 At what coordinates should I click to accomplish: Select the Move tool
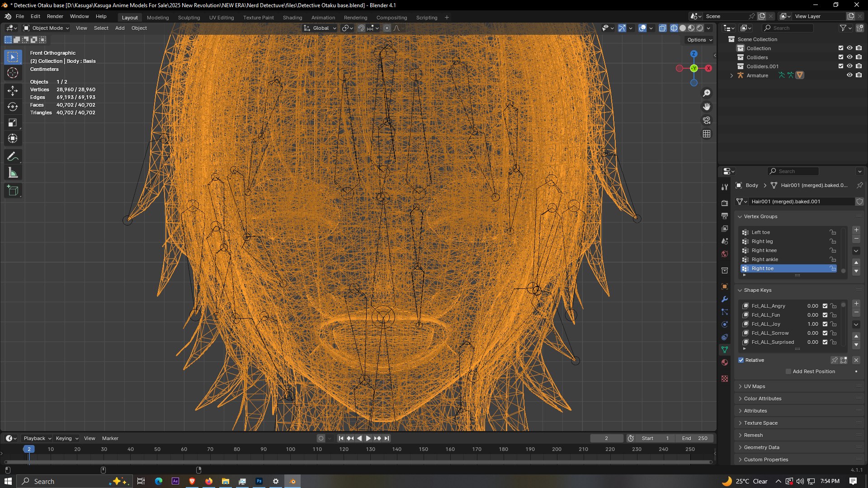(x=13, y=91)
